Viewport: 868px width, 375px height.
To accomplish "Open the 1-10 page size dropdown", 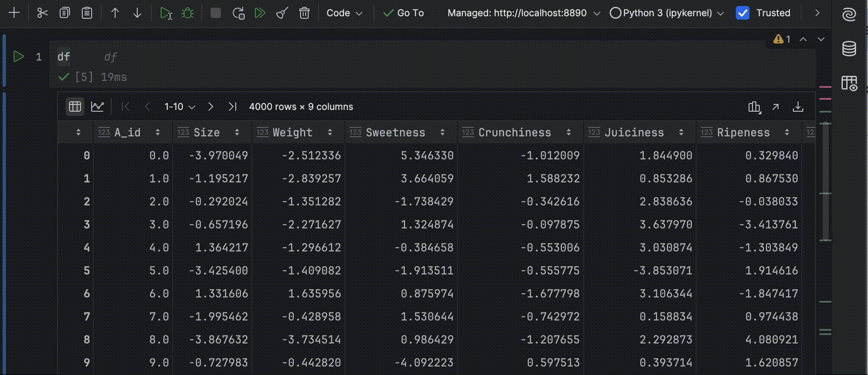I will (x=179, y=107).
